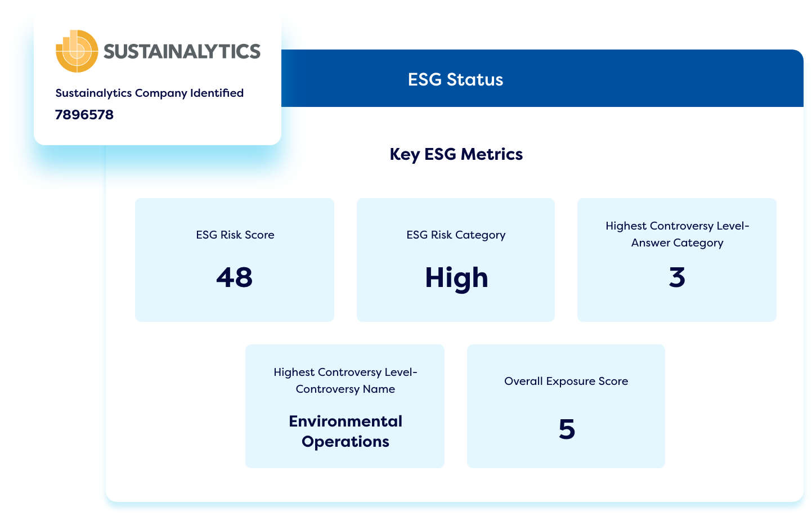
Task: Click the Sustainalytics sunburst logo icon
Action: pyautogui.click(x=77, y=51)
